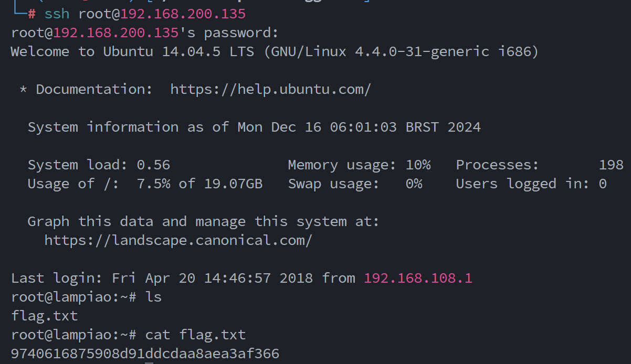The width and height of the screenshot is (631, 364).
Task: Click the System load value 0.56
Action: (x=153, y=165)
